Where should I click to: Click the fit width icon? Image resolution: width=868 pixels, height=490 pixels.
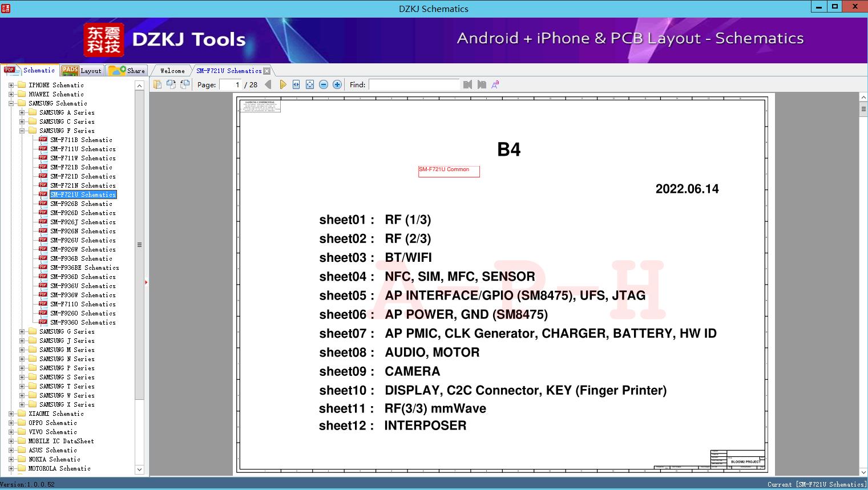click(296, 84)
